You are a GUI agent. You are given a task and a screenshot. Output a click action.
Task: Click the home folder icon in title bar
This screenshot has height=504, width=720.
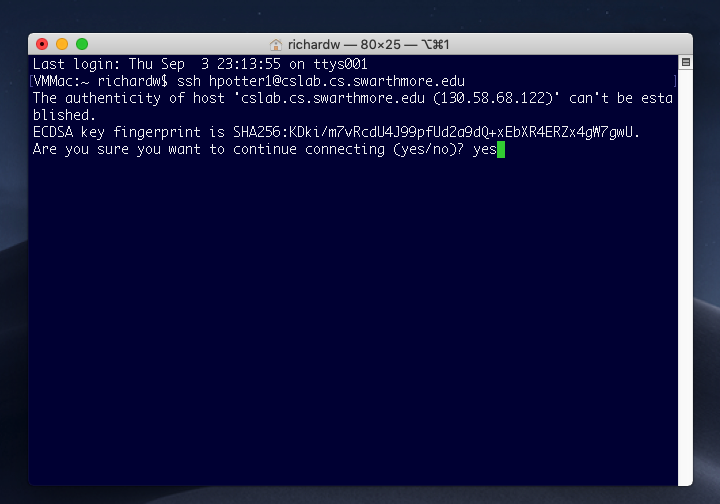pos(276,45)
